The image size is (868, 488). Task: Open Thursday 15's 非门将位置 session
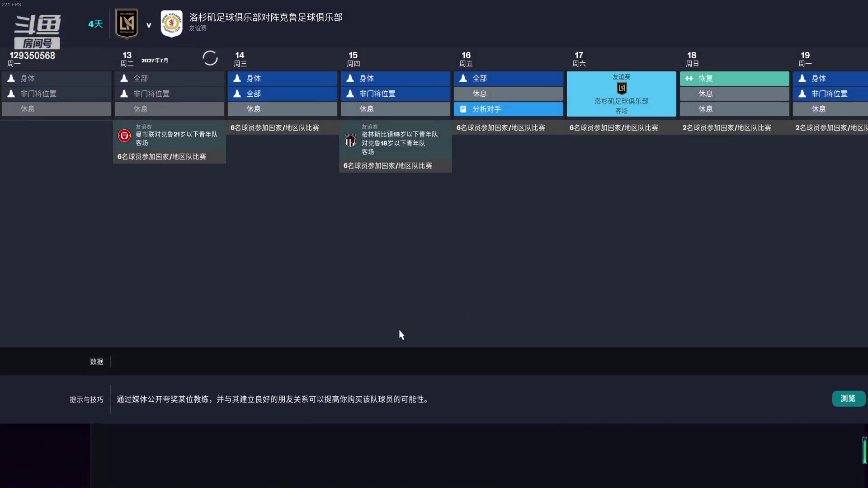(x=396, y=94)
